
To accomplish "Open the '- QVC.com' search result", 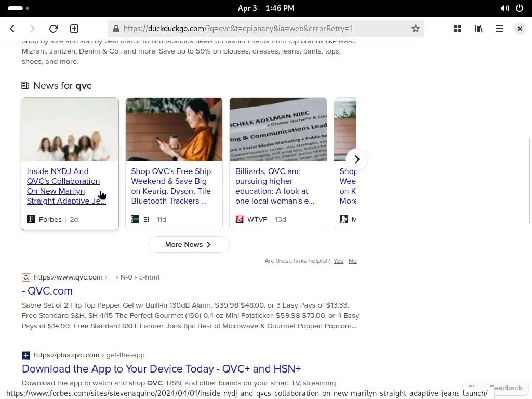I will [x=47, y=291].
